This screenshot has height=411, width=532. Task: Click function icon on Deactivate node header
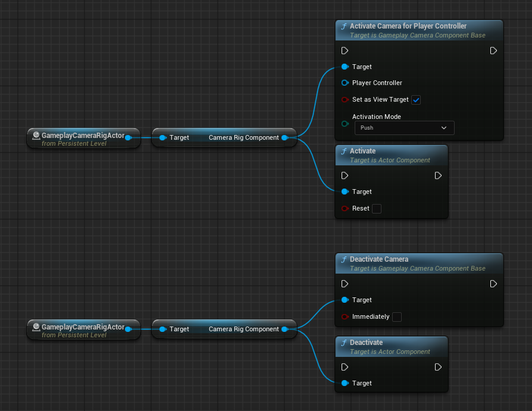point(344,343)
